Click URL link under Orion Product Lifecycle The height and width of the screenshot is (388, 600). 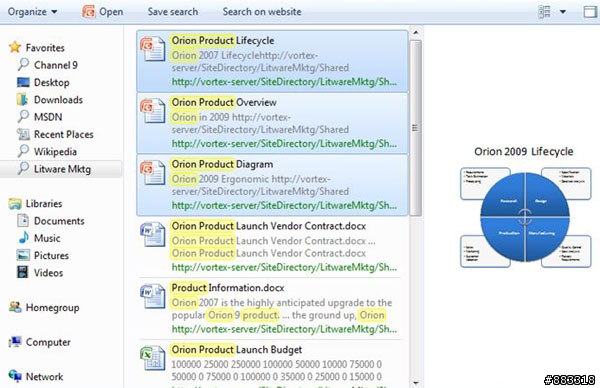(284, 82)
